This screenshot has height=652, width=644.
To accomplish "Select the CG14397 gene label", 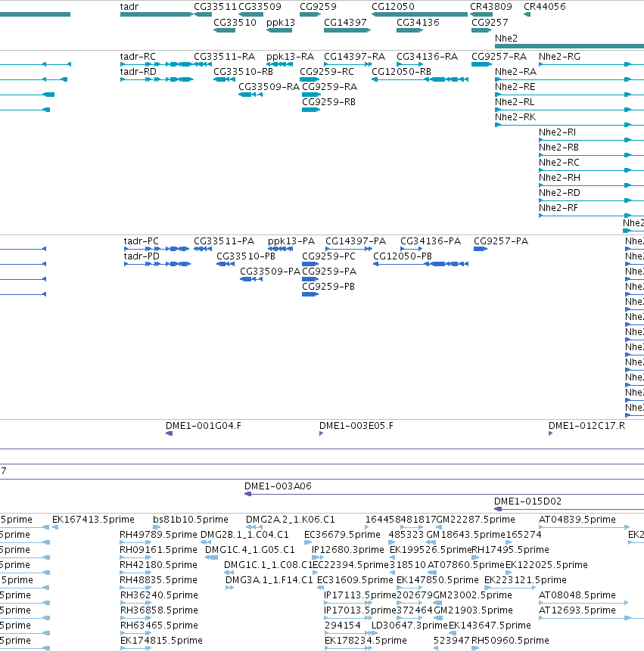I will pyautogui.click(x=345, y=23).
